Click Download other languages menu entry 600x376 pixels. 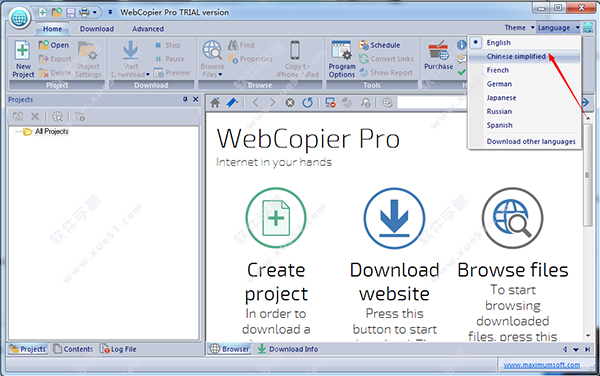point(524,142)
